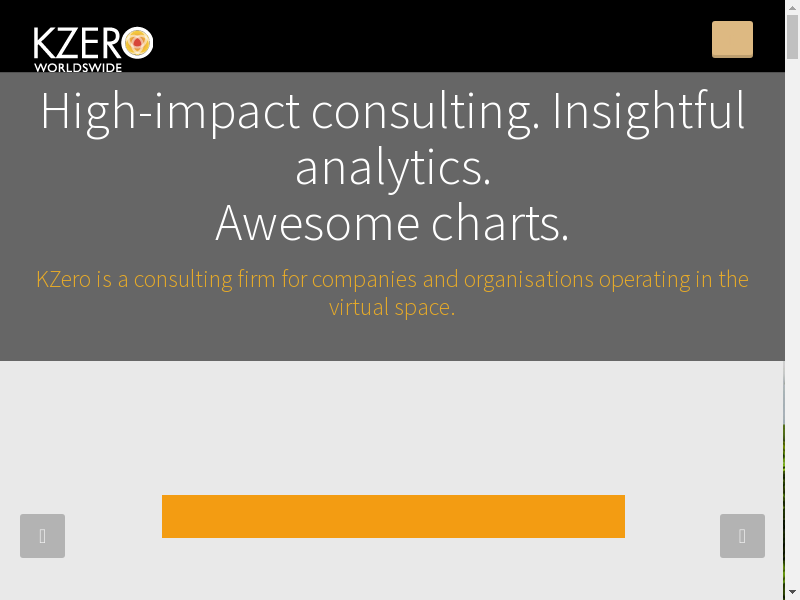The height and width of the screenshot is (600, 800).
Task: Go to the previous carousel slide
Action: click(42, 536)
